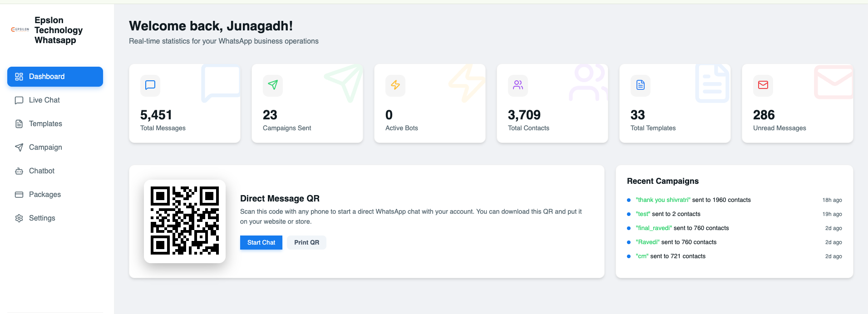Viewport: 868px width, 314px height.
Task: Click the envelope icon on Unread Messages card
Action: (763, 85)
